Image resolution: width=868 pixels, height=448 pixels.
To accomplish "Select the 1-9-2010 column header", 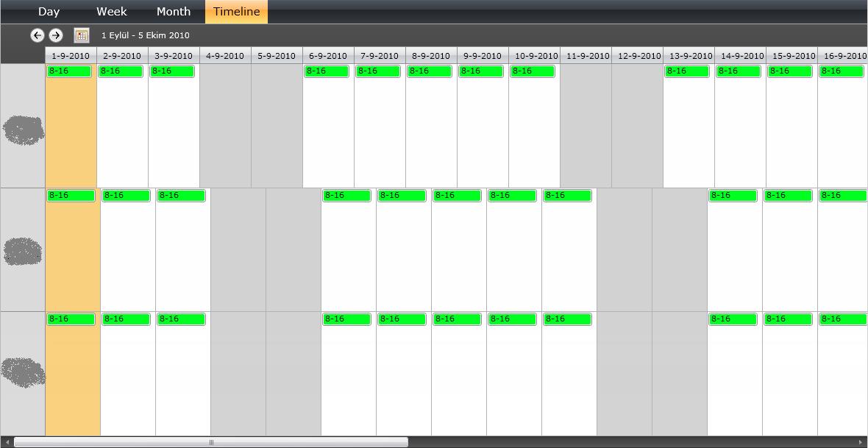I will [x=71, y=55].
